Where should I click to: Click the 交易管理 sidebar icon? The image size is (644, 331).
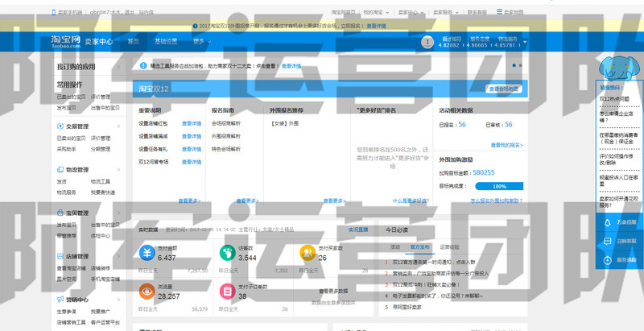tap(60, 126)
